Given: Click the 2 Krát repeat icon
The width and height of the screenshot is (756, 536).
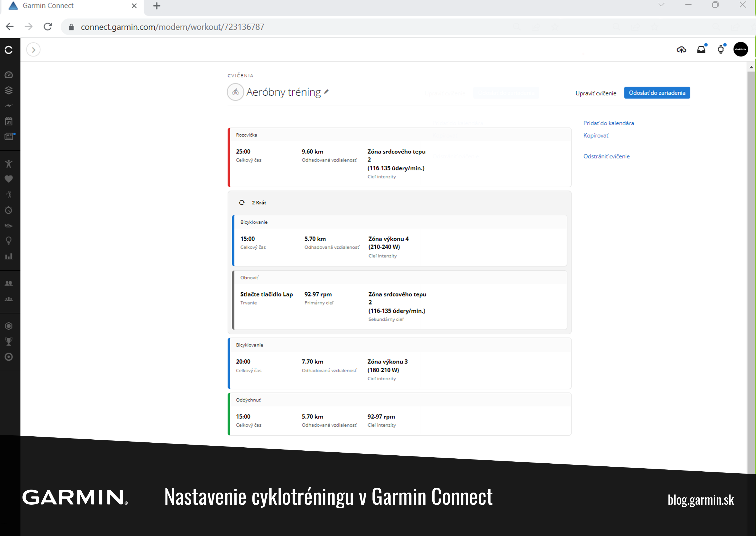Looking at the screenshot, I should tap(242, 202).
